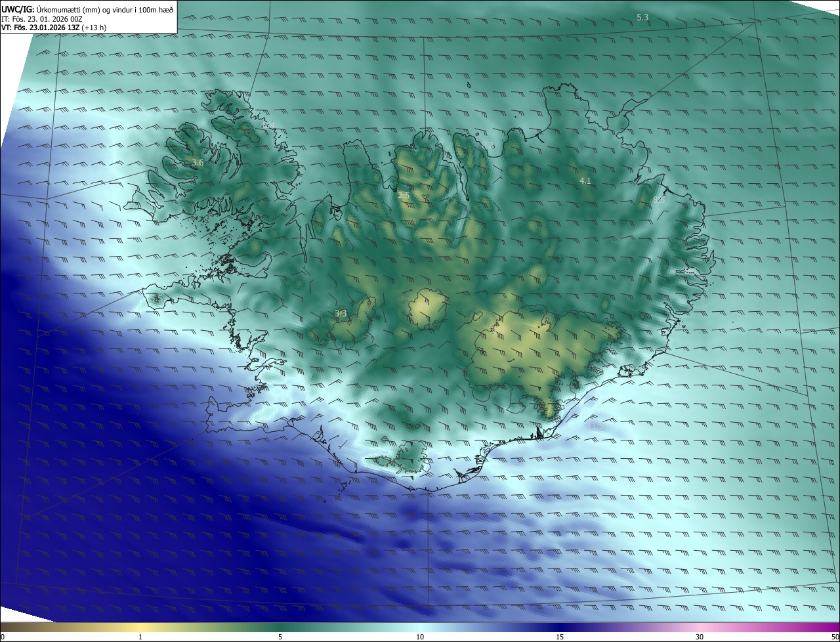
Task: Click the 10 tick on the color scale
Action: [x=420, y=637]
